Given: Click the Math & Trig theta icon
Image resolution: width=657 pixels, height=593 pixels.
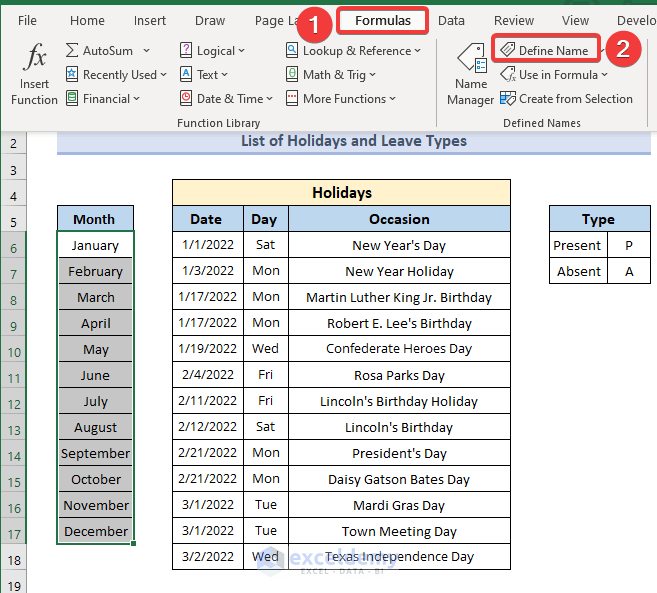Looking at the screenshot, I should pyautogui.click(x=292, y=75).
